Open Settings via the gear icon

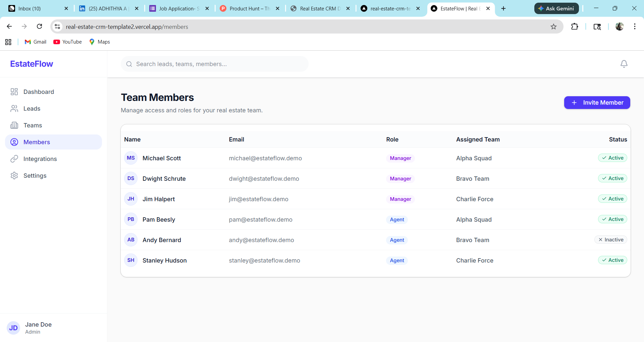pyautogui.click(x=14, y=175)
